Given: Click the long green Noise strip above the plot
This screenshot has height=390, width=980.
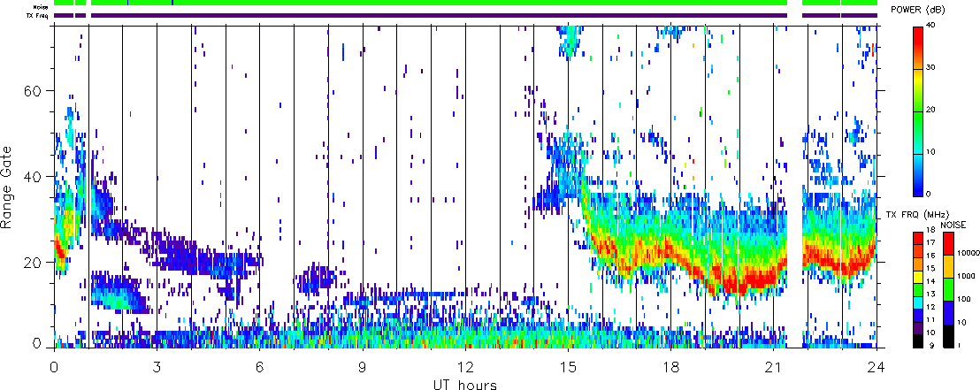Looking at the screenshot, I should (439, 3).
